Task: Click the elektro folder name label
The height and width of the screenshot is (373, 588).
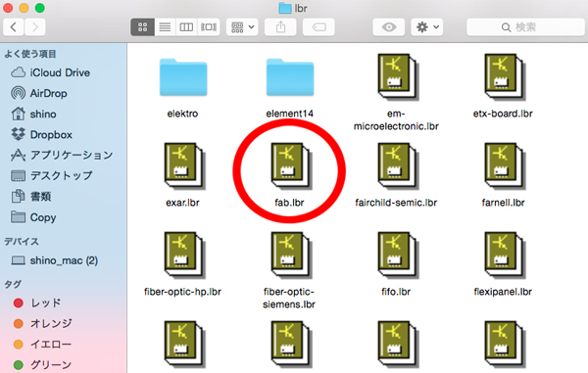Action: pyautogui.click(x=182, y=114)
